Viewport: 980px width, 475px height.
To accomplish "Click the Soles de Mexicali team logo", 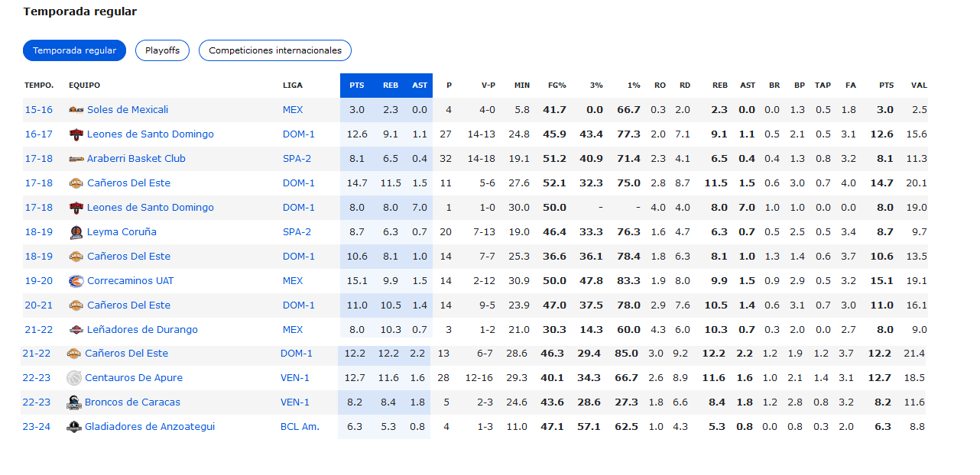I will [x=76, y=110].
